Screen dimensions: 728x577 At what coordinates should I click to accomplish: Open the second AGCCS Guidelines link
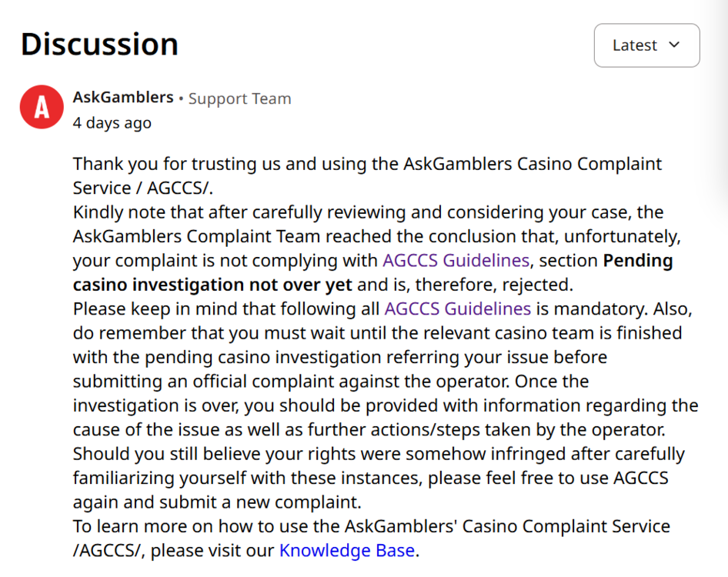[x=458, y=309]
